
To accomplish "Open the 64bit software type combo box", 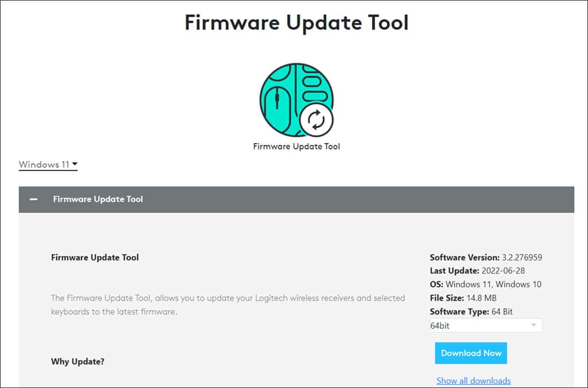I will (486, 325).
